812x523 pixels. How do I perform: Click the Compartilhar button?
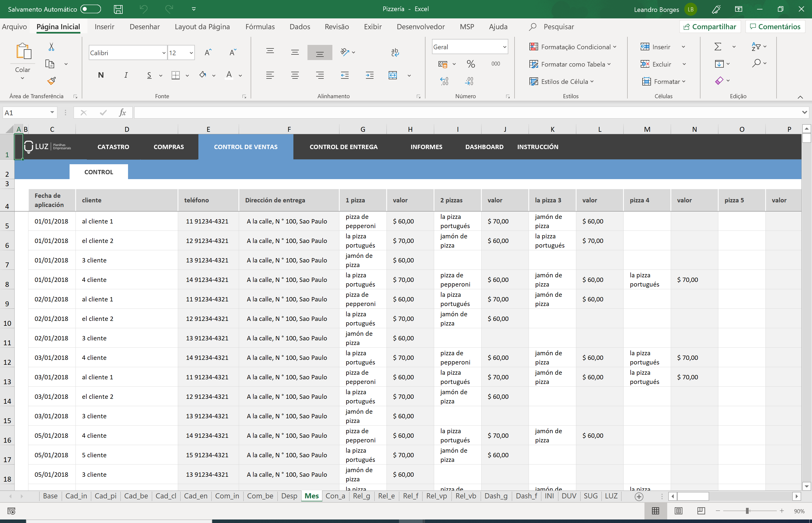point(711,27)
